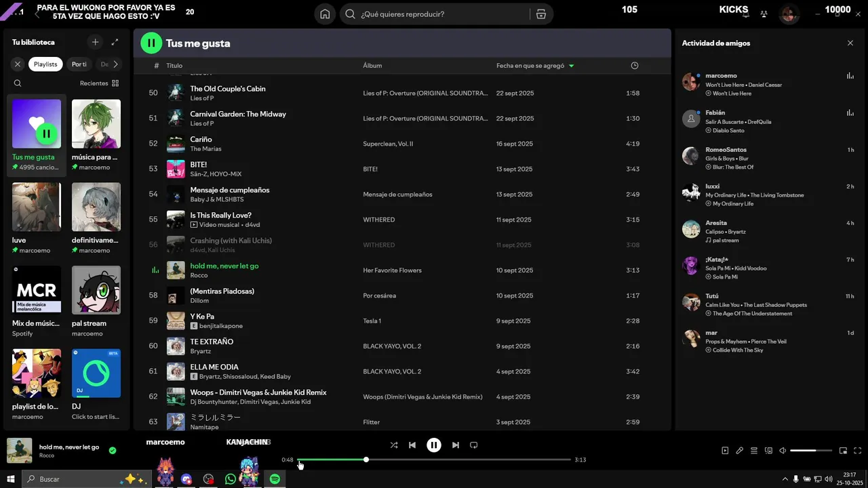The height and width of the screenshot is (488, 868).
Task: Open the Flitter album link
Action: 371,422
